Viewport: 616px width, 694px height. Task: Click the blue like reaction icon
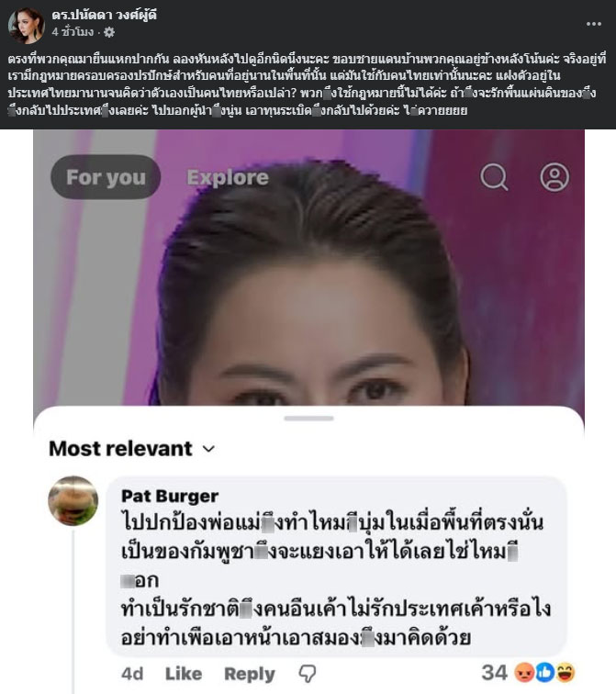pos(544,673)
